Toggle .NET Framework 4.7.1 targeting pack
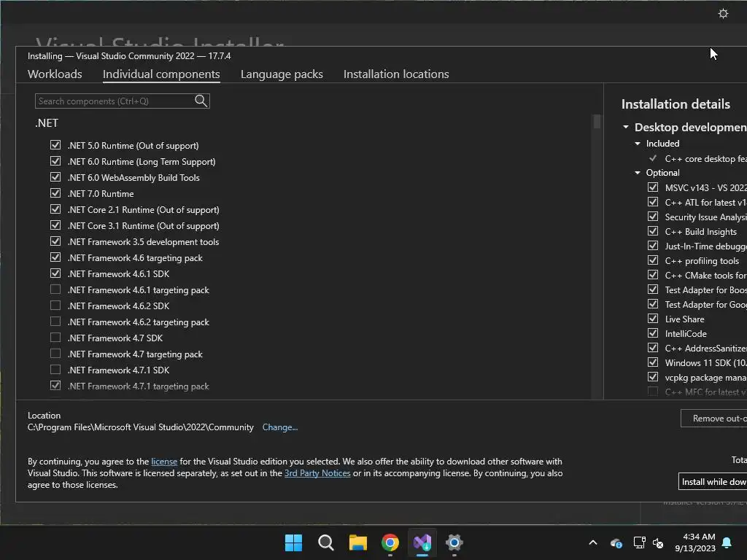The width and height of the screenshot is (747, 560). point(55,385)
